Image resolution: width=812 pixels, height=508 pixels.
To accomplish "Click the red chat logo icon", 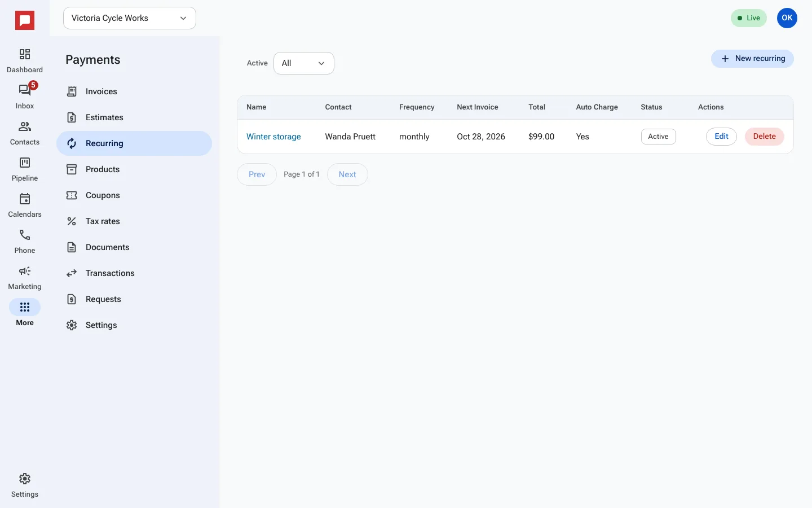I will coord(25,20).
